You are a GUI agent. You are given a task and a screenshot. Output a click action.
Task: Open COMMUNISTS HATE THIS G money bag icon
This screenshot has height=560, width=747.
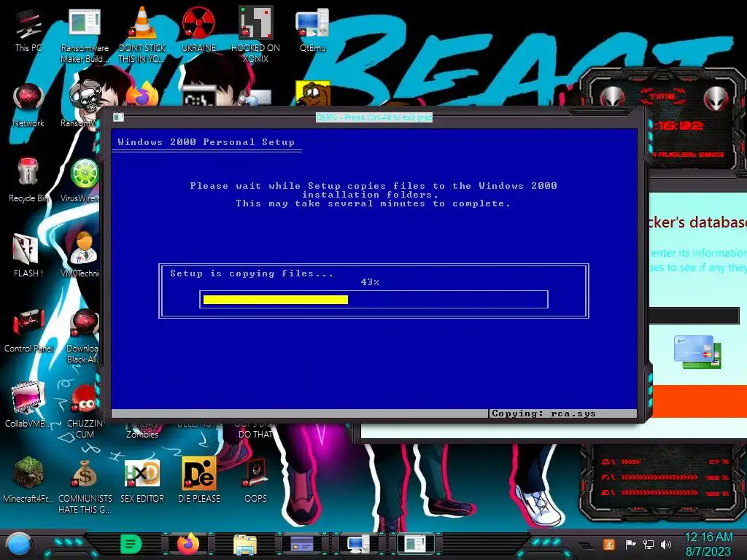[85, 486]
